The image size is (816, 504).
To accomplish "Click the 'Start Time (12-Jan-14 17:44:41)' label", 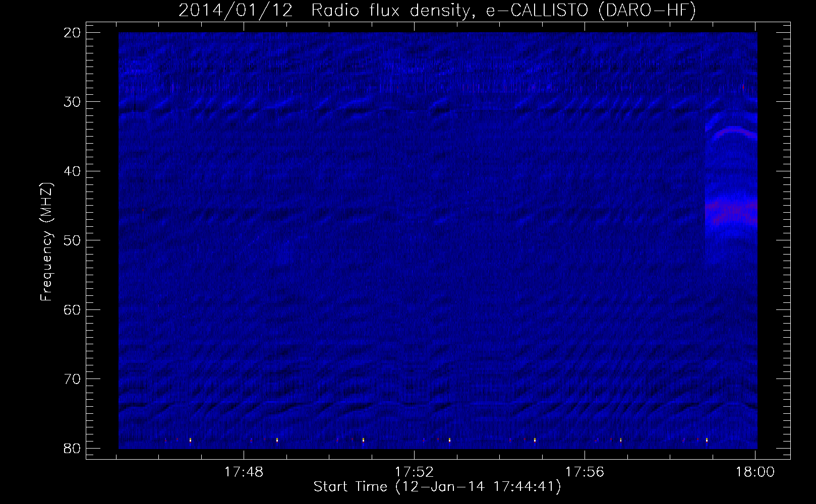I will [x=437, y=487].
